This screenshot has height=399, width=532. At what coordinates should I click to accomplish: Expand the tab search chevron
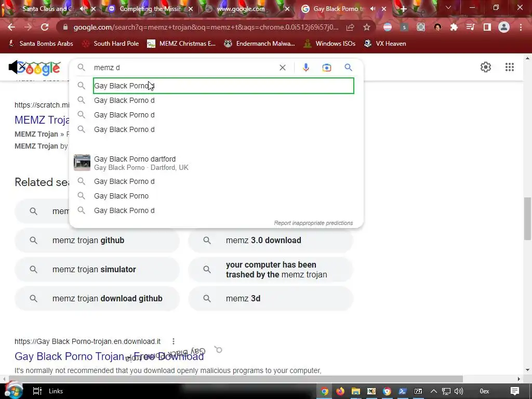(x=448, y=7)
